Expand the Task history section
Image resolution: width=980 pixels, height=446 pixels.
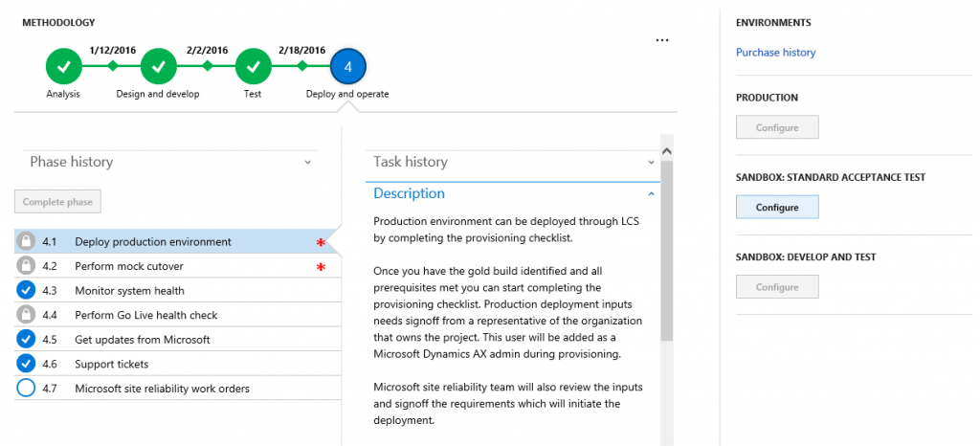(651, 163)
